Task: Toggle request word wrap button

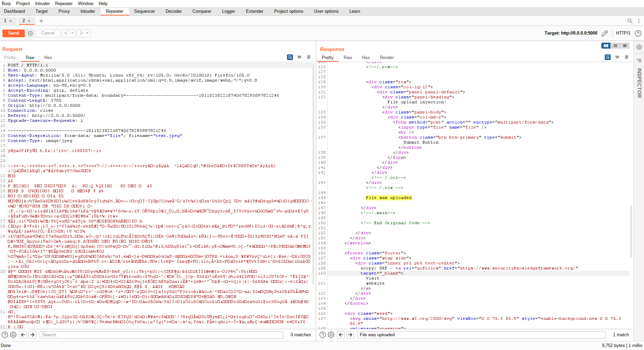Action: pyautogui.click(x=290, y=57)
